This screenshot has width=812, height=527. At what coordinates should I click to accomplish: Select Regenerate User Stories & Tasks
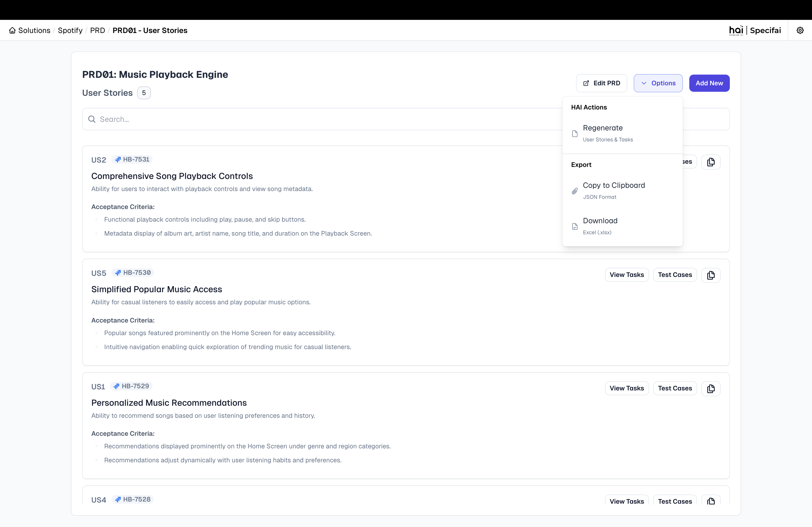[x=622, y=133]
